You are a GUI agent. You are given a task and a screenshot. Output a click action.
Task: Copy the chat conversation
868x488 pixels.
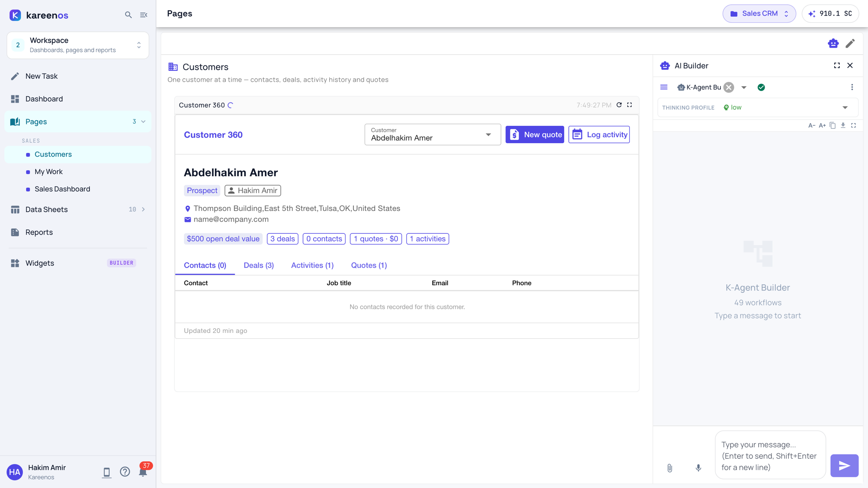click(833, 125)
